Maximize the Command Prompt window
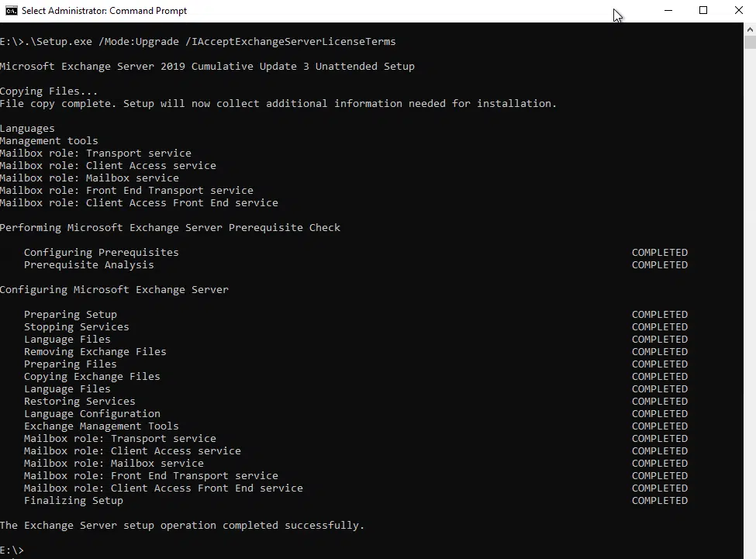 pos(703,11)
